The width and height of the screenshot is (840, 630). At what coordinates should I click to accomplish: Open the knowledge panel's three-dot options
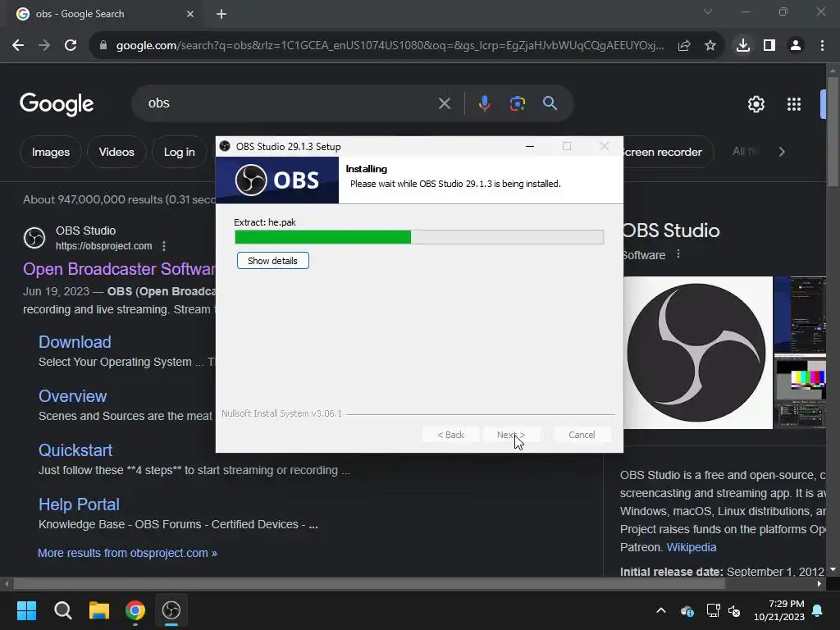click(x=678, y=254)
